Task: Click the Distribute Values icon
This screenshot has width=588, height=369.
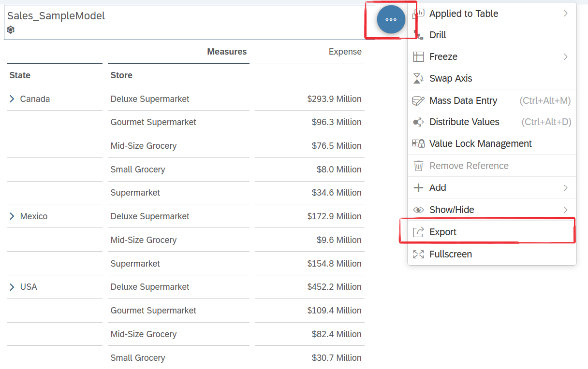Action: coord(419,122)
